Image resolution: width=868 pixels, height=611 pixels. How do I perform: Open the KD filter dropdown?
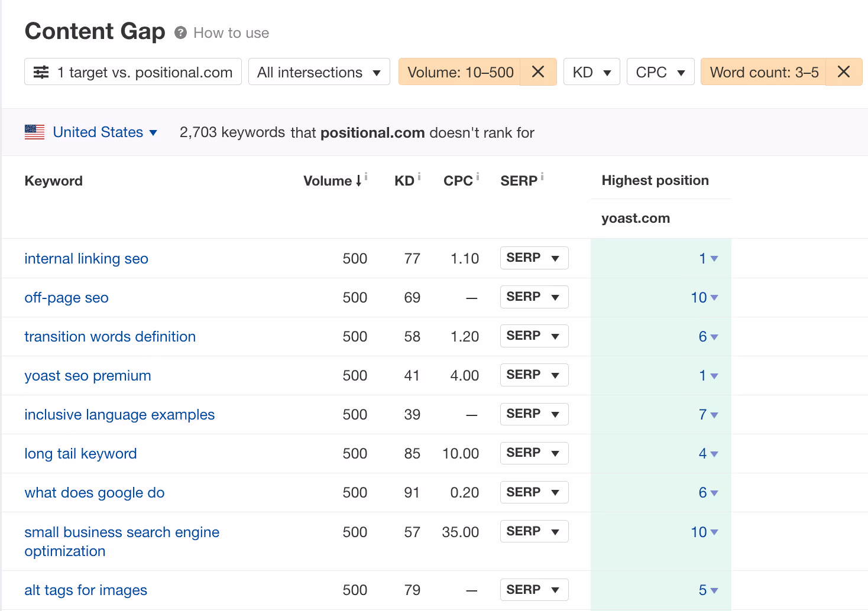coord(592,72)
